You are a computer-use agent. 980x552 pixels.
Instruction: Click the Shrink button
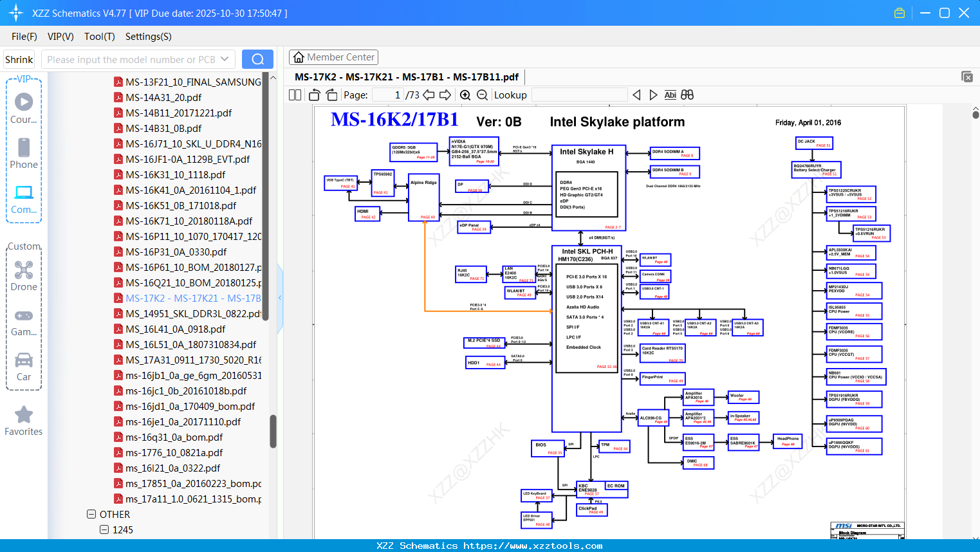point(19,59)
